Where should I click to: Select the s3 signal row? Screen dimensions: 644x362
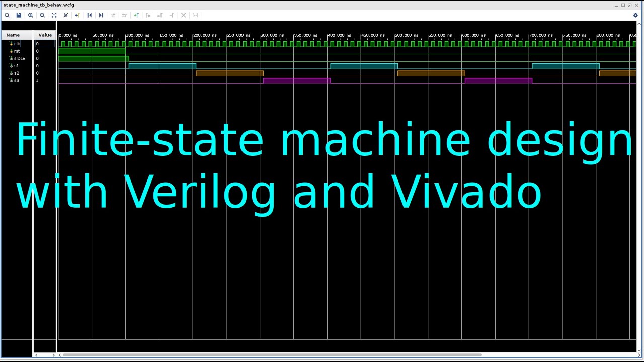point(17,80)
